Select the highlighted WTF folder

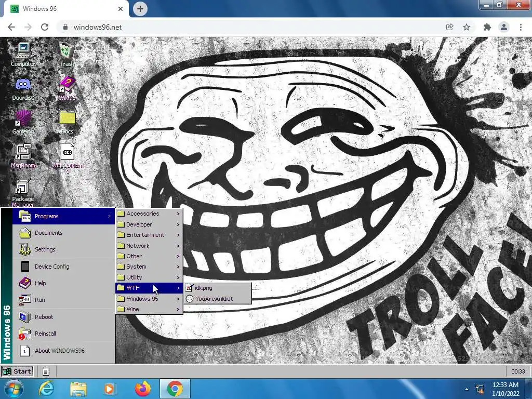coord(149,288)
